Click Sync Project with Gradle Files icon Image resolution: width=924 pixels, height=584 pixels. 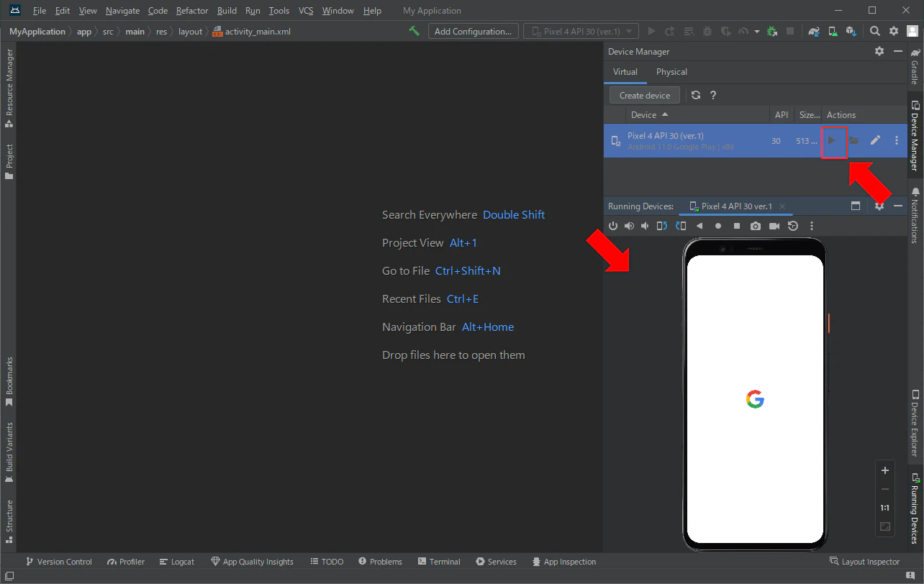[814, 31]
